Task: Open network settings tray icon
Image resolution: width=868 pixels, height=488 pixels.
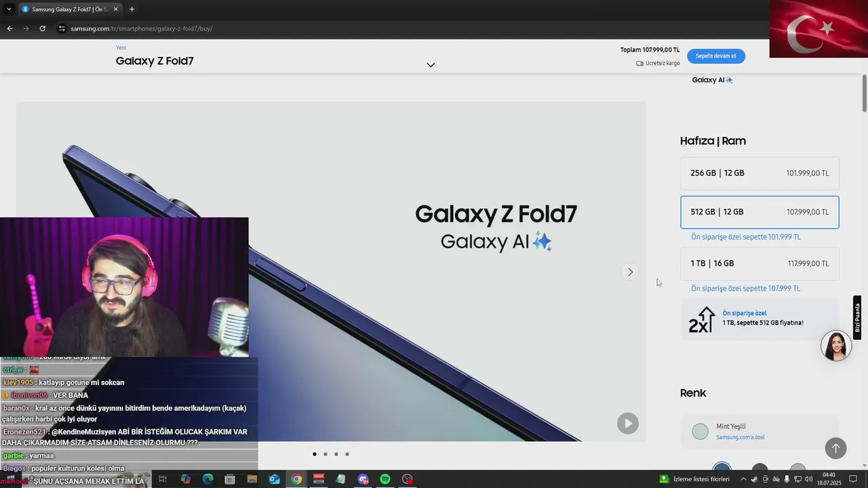Action: tap(797, 479)
